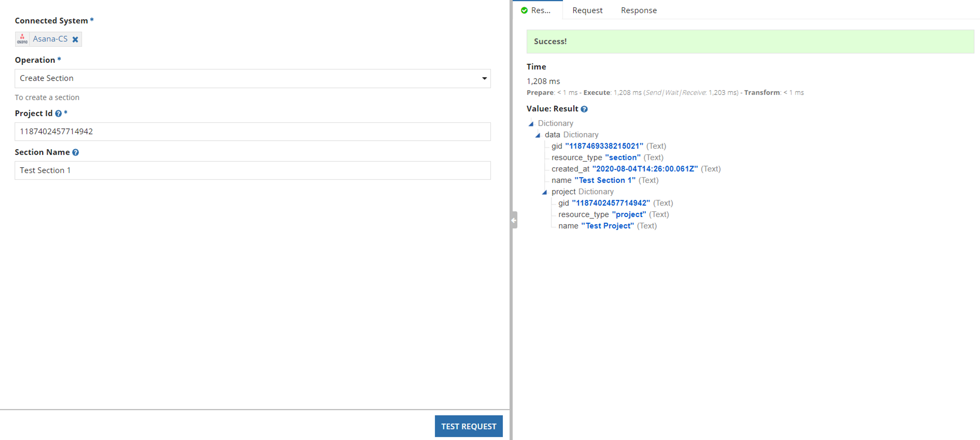Collapse the project Dictionary node
The image size is (980, 440).
(545, 192)
